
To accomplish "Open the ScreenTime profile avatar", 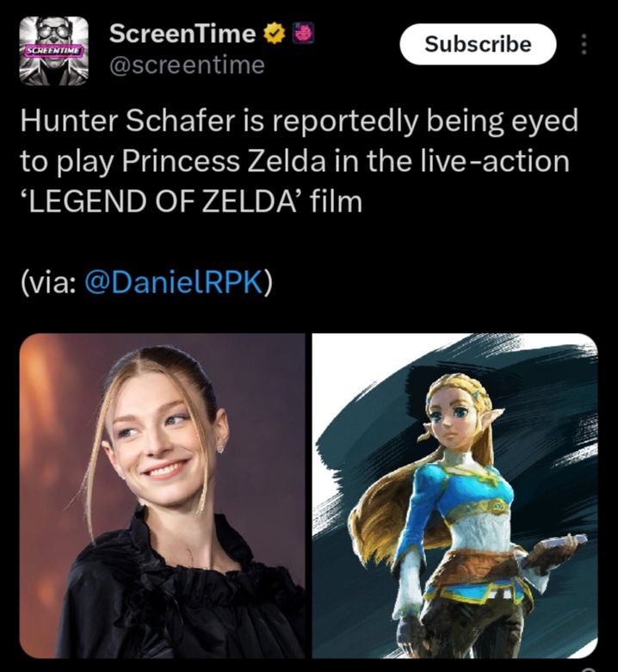I will coord(54,51).
